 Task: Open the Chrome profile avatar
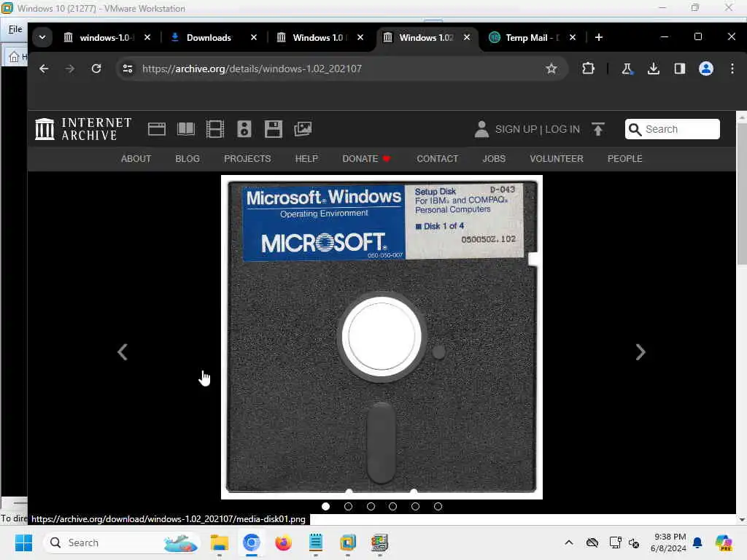coord(706,69)
